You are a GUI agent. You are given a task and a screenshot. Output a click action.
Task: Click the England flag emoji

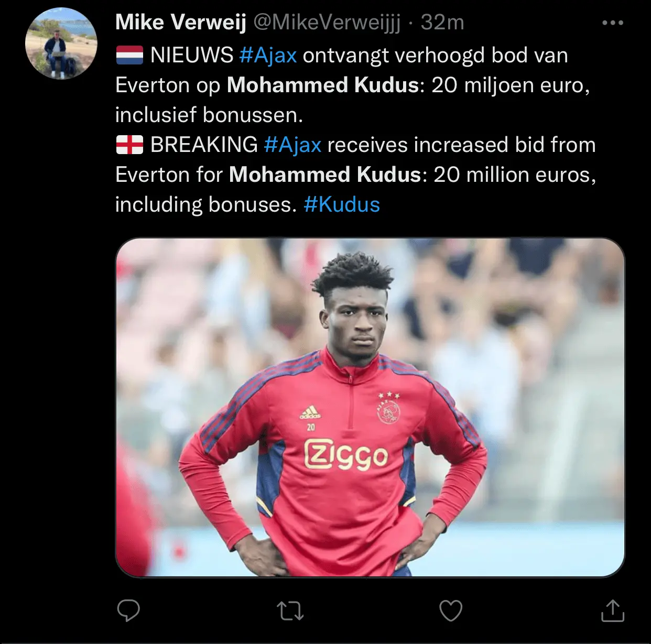(x=129, y=145)
